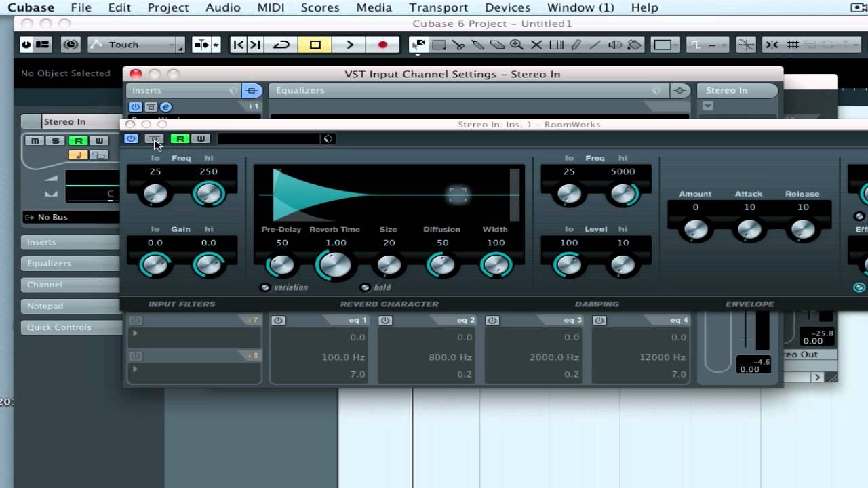Toggle RoomWorks bypass button
The height and width of the screenshot is (488, 868).
pyautogui.click(x=154, y=139)
